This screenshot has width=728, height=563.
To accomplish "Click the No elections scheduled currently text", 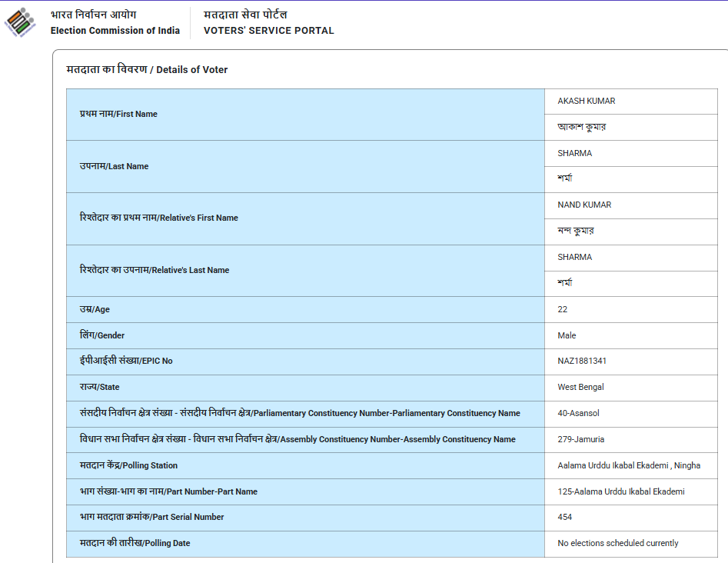I will point(617,543).
